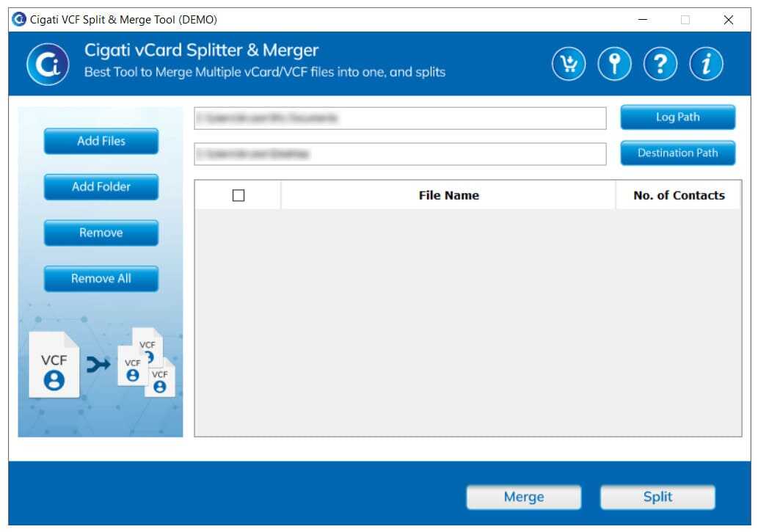Click the Add Folder button

pos(101,186)
